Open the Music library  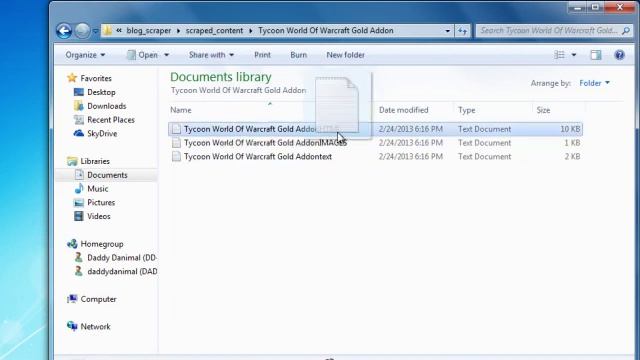pos(98,189)
